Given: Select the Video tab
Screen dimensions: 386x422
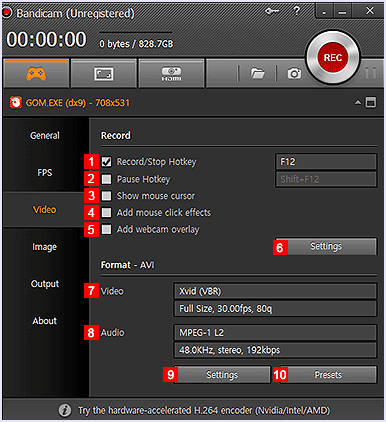Looking at the screenshot, I should [45, 210].
